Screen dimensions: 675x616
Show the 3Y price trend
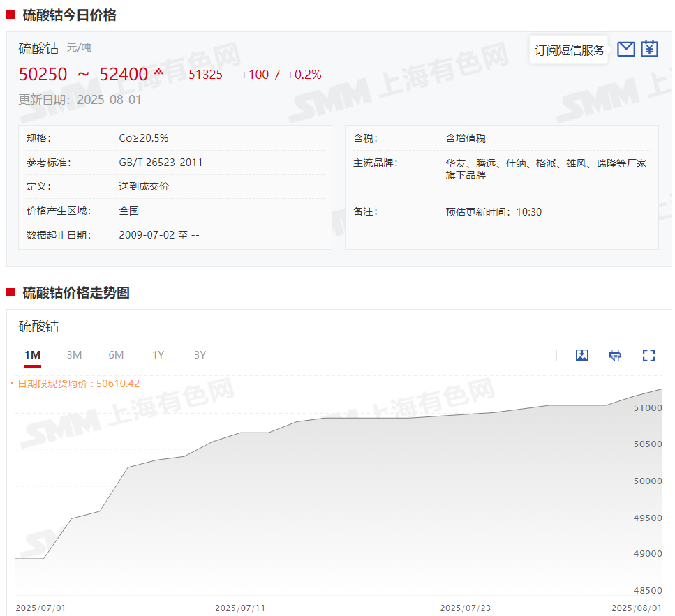click(200, 355)
